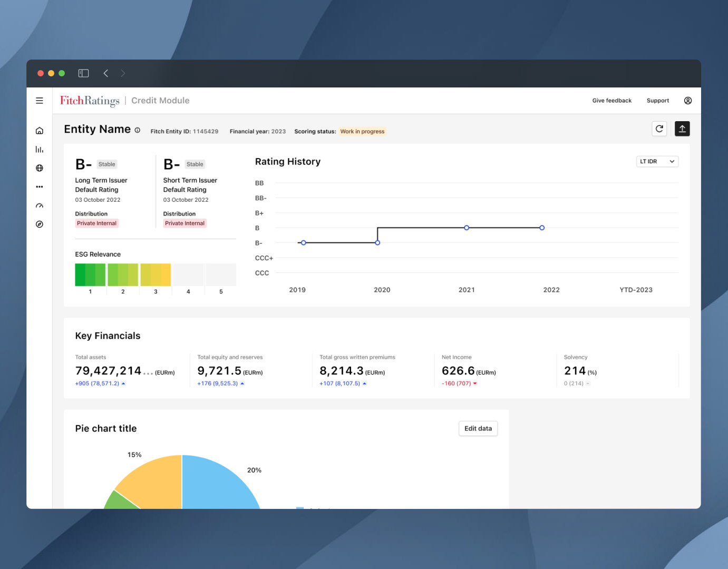Click info icon beside Entity Name
The image size is (728, 569).
[x=138, y=130]
